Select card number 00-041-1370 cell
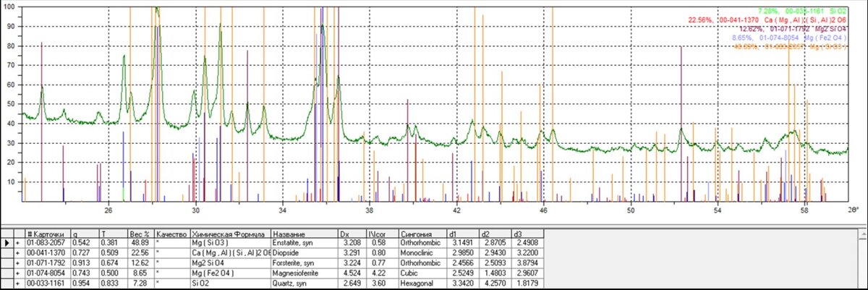 click(x=48, y=255)
